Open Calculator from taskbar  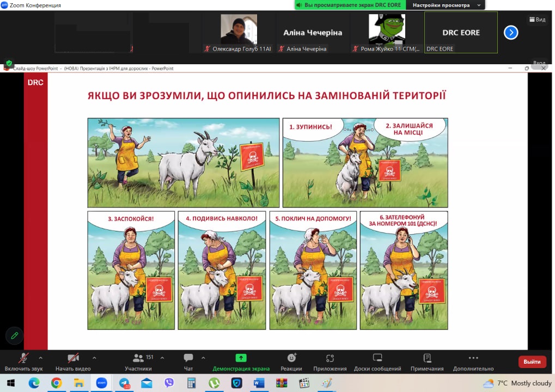click(x=192, y=383)
